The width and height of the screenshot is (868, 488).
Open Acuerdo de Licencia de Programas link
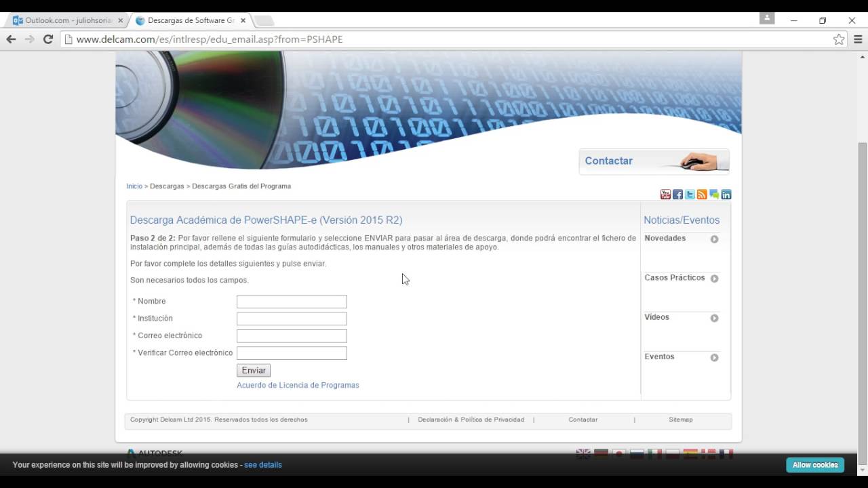tap(298, 385)
